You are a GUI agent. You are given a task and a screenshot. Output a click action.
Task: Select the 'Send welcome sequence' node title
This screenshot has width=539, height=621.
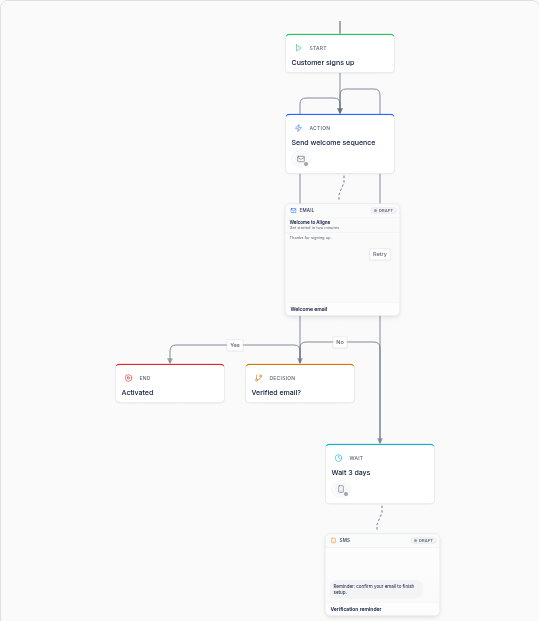[333, 143]
